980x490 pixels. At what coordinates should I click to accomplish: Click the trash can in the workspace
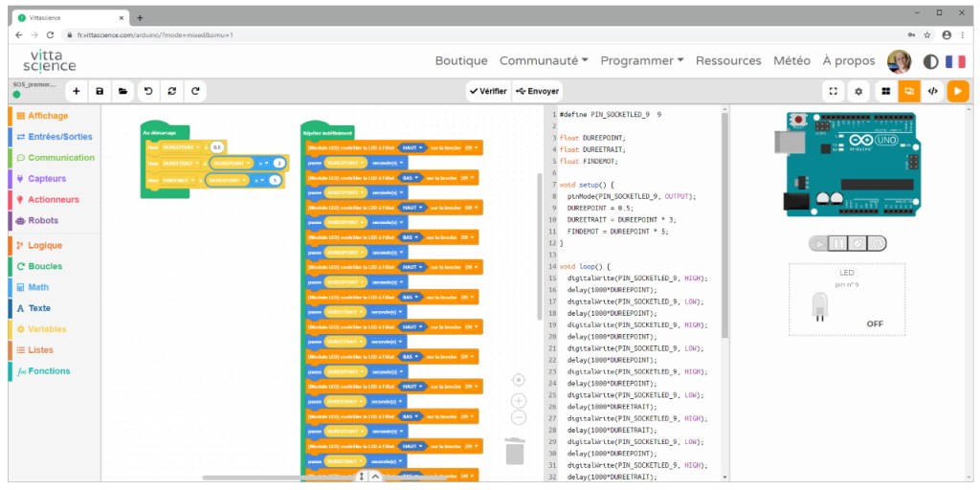(515, 451)
